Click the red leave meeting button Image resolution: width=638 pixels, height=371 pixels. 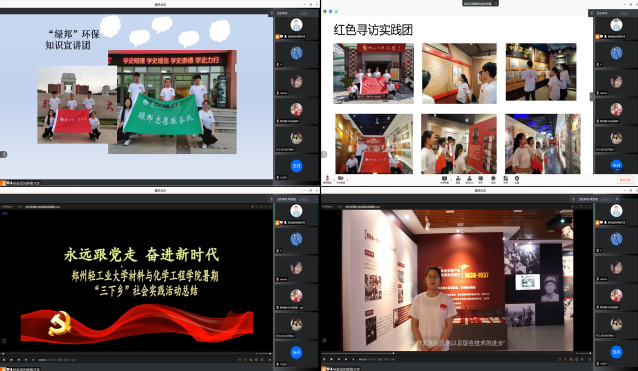pyautogui.click(x=625, y=179)
